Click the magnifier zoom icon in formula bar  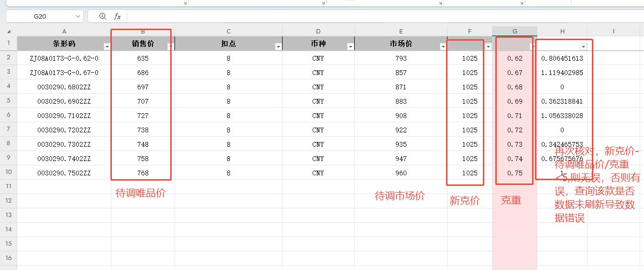102,16
